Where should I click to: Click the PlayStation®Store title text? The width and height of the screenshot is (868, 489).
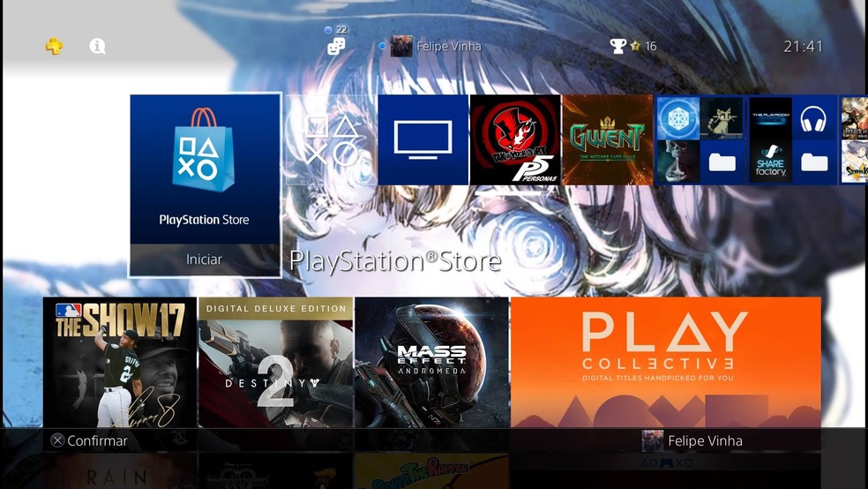tap(395, 261)
